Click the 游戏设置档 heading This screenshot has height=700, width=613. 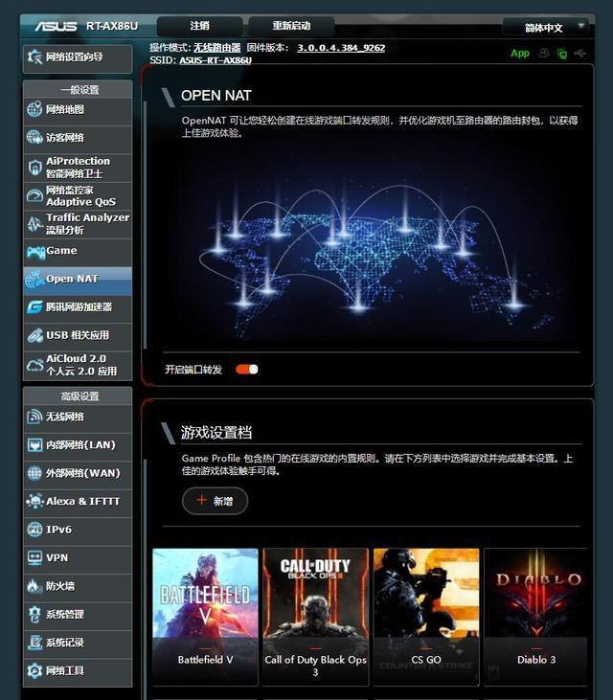pos(216,432)
